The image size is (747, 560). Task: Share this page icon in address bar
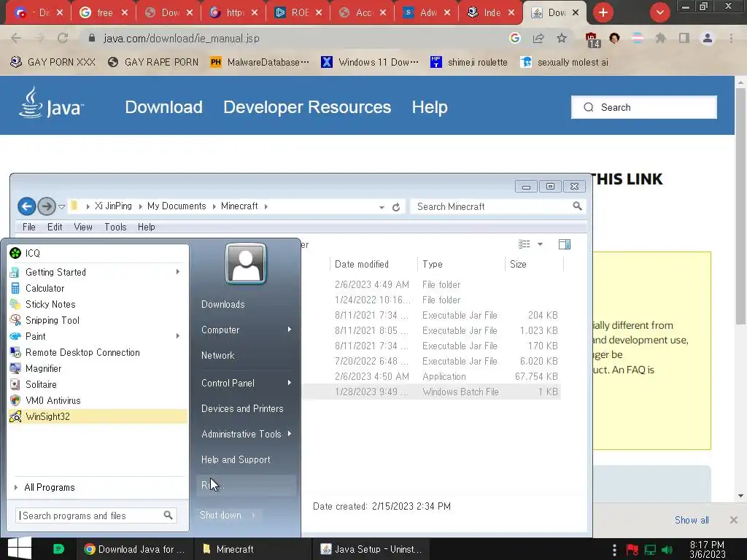pos(538,38)
